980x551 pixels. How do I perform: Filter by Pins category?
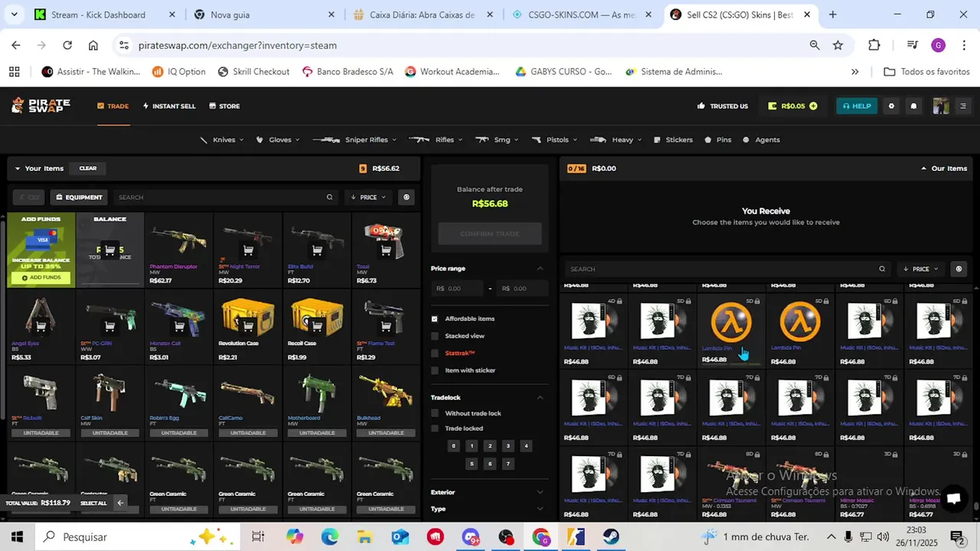(718, 140)
